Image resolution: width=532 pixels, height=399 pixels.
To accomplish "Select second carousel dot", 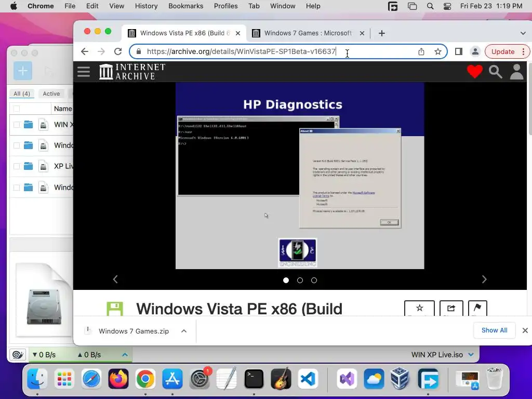I will [300, 280].
